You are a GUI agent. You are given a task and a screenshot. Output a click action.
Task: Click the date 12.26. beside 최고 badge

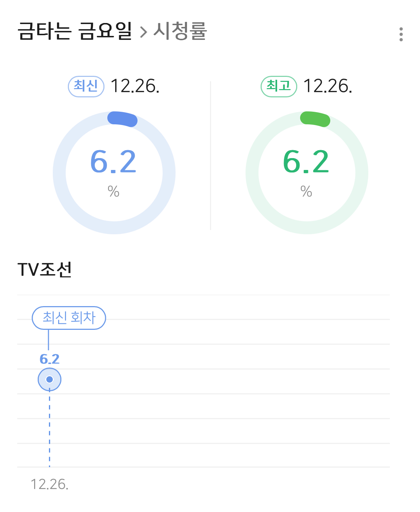(328, 87)
